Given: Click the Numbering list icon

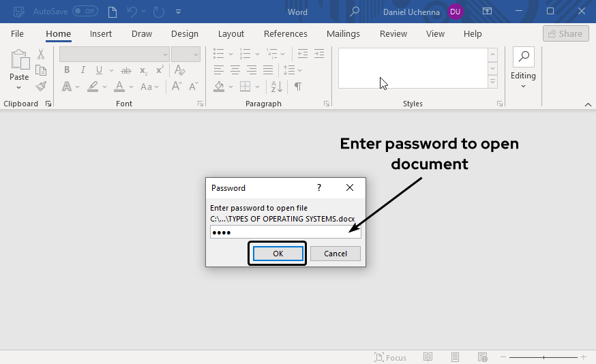Looking at the screenshot, I should [245, 54].
